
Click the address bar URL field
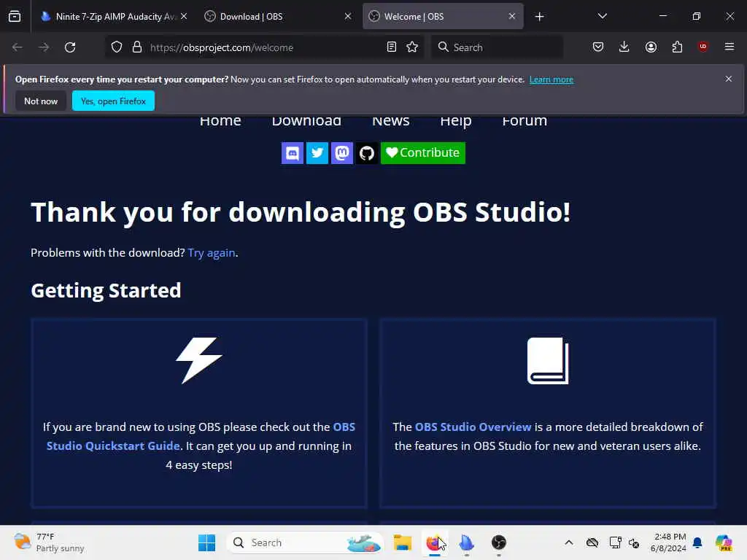click(264, 47)
